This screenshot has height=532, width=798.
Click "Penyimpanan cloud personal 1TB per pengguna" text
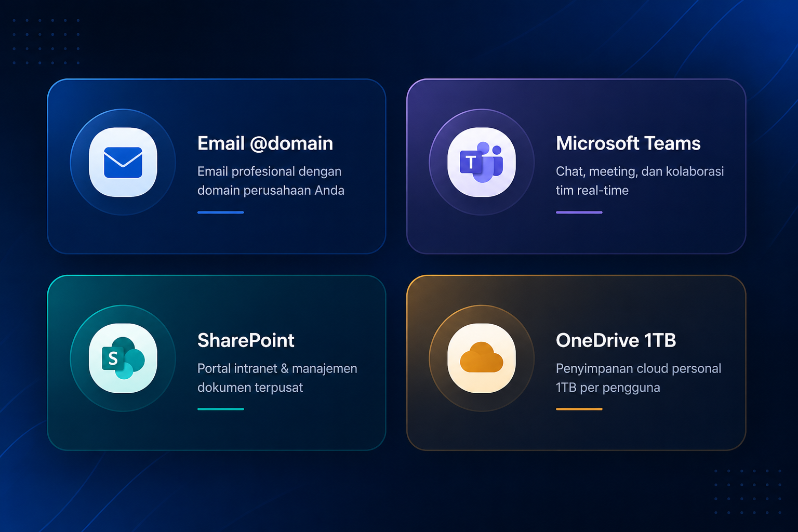point(639,378)
